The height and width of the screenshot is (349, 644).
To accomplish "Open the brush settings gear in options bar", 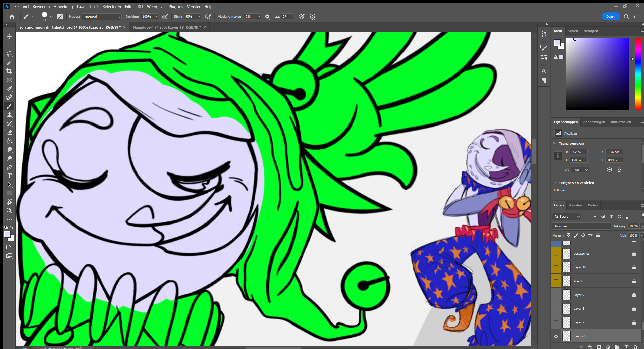I will point(267,17).
